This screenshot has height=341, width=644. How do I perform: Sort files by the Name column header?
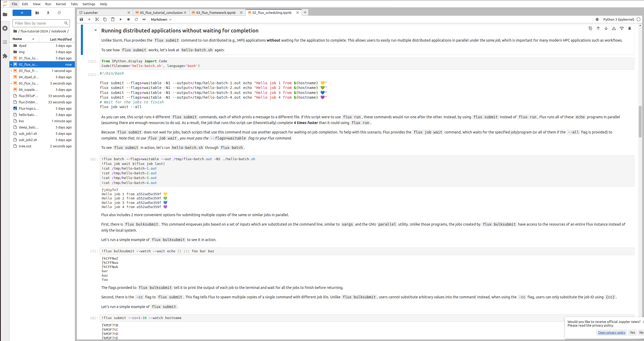[x=17, y=39]
